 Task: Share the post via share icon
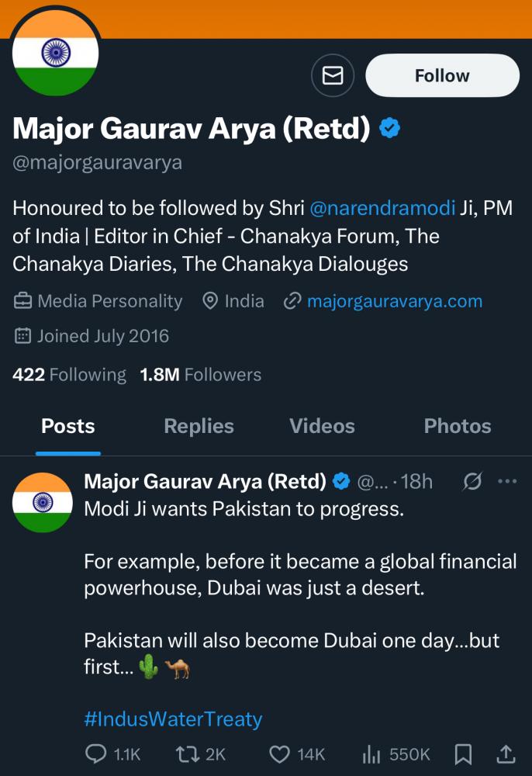click(x=505, y=753)
